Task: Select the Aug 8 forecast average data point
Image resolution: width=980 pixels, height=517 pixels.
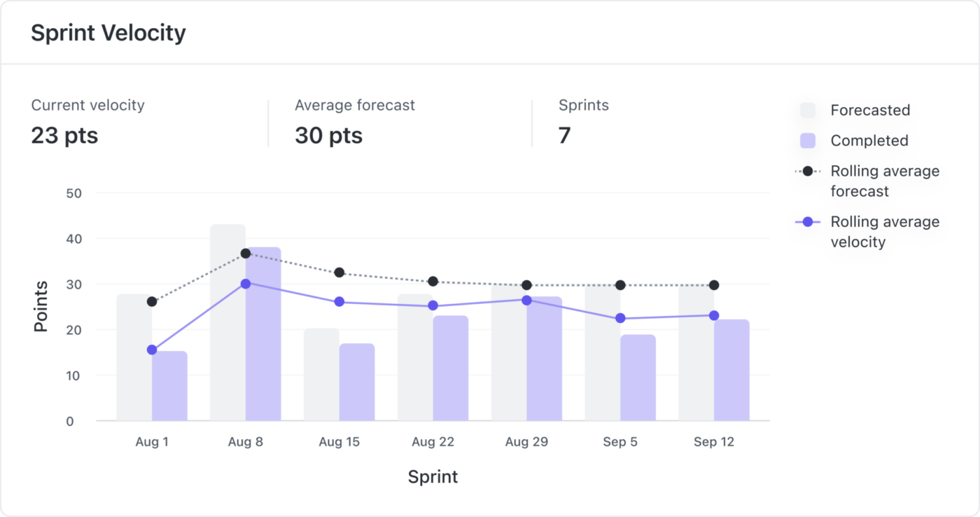Action: [246, 254]
